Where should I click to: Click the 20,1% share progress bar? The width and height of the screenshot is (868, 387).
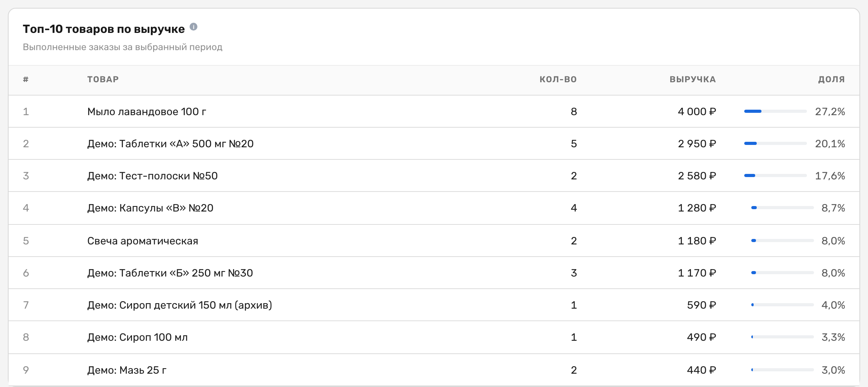pos(775,144)
